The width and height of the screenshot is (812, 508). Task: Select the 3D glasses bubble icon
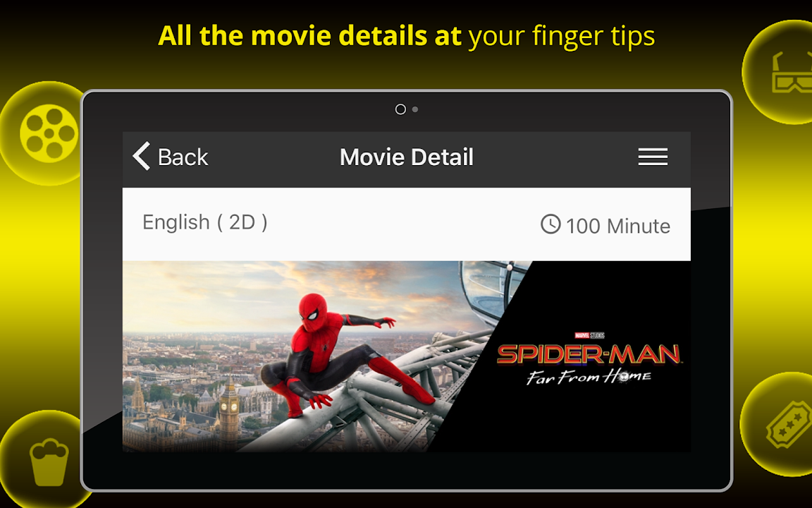(792, 72)
